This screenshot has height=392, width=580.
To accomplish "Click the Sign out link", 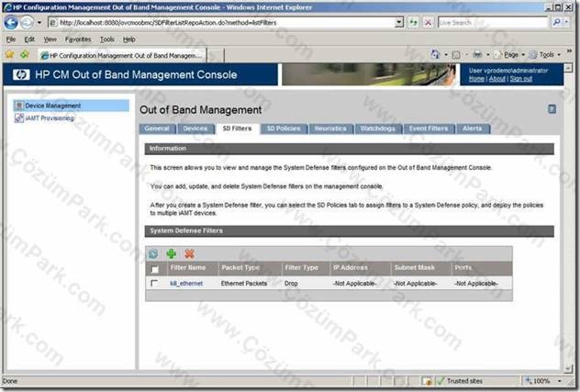I will click(x=521, y=78).
